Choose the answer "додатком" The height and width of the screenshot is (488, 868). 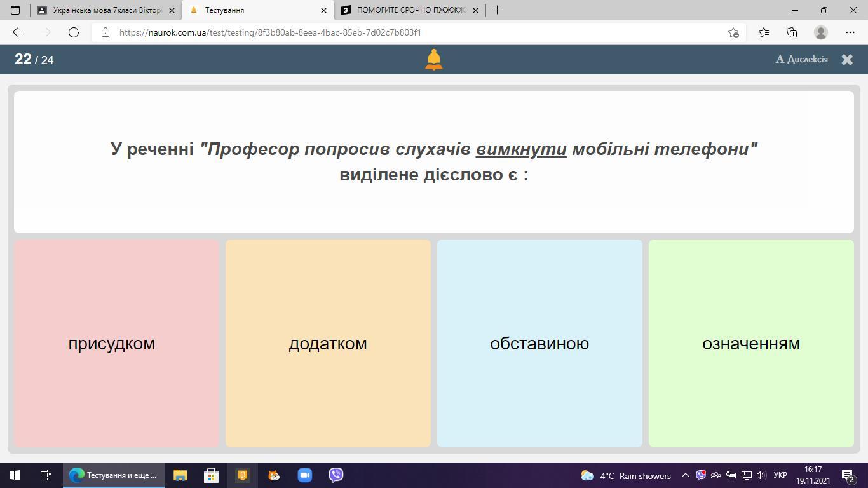(328, 343)
